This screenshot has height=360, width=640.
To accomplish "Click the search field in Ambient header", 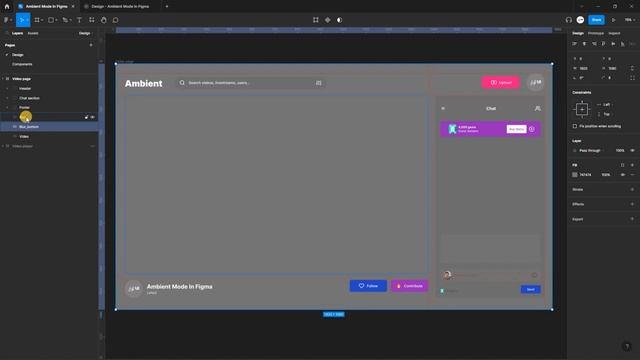I will click(x=250, y=83).
